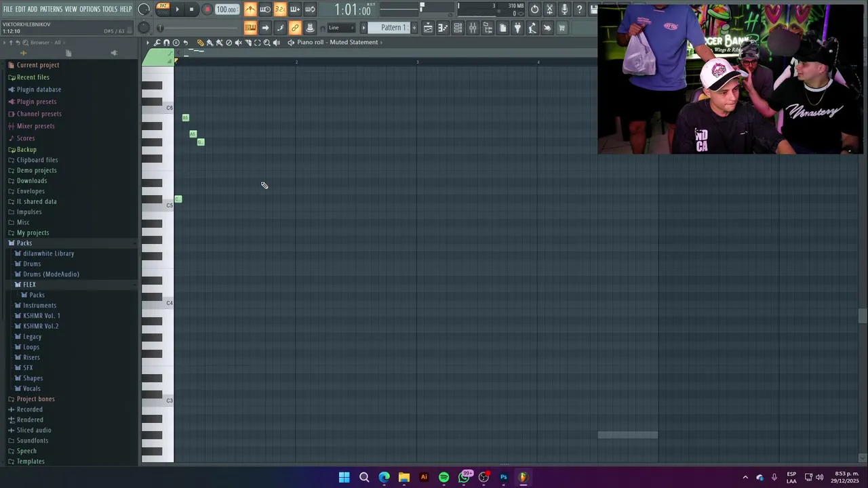Open the Channel rack
Image resolution: width=868 pixels, height=488 pixels.
pyautogui.click(x=458, y=28)
